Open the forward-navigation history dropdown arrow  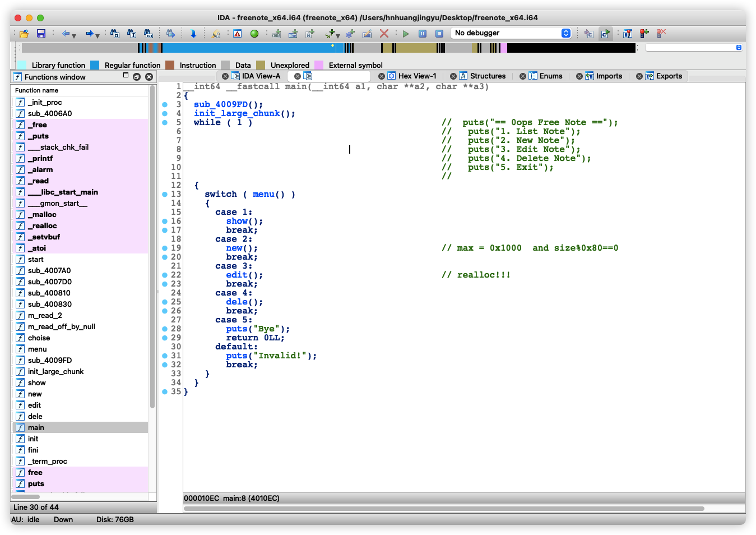point(98,35)
